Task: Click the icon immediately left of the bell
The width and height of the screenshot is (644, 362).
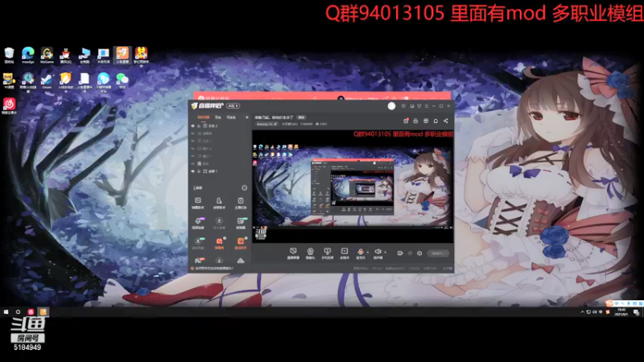Action: (426, 121)
